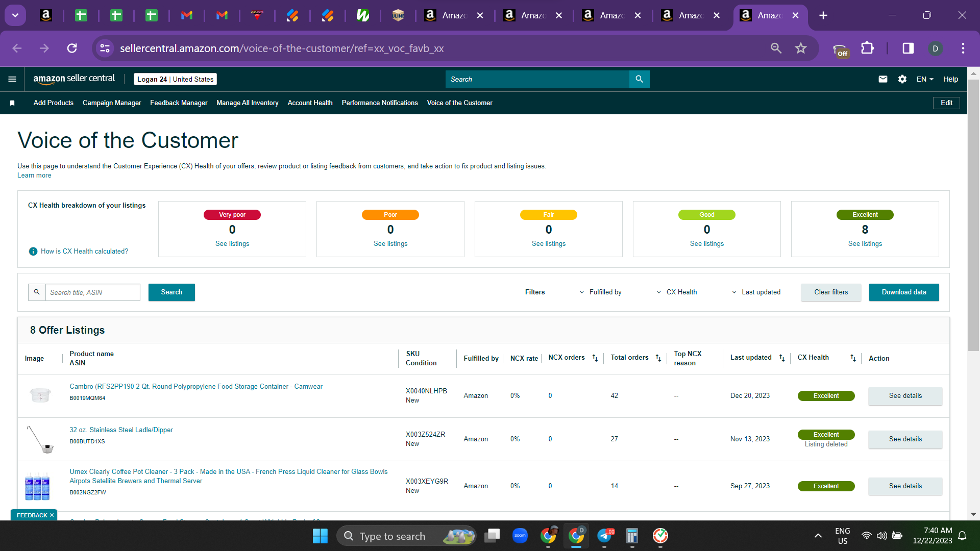See details for the Urnex cleaner listing
Image resolution: width=980 pixels, height=551 pixels.
tap(905, 486)
